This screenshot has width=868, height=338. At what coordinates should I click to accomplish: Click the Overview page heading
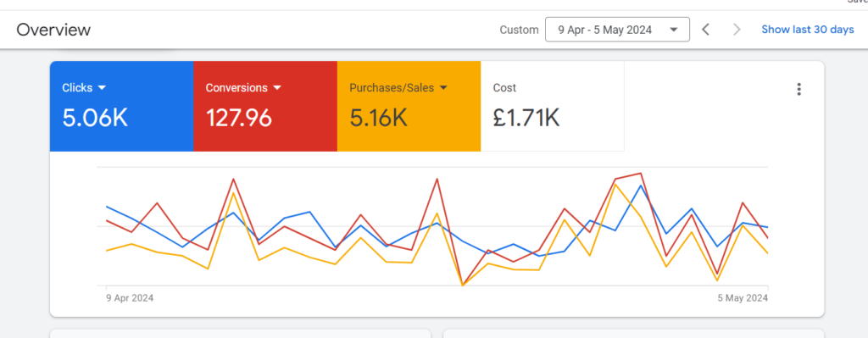point(53,30)
